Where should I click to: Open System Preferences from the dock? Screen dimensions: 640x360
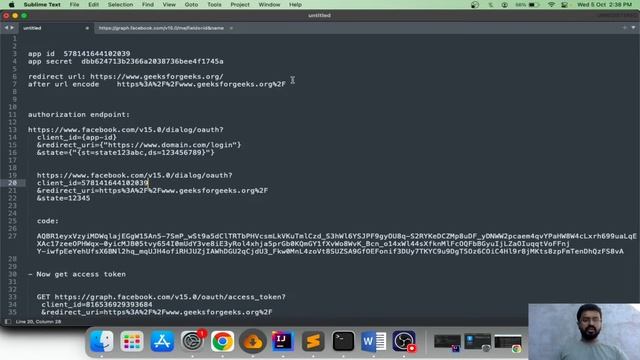[x=192, y=341]
